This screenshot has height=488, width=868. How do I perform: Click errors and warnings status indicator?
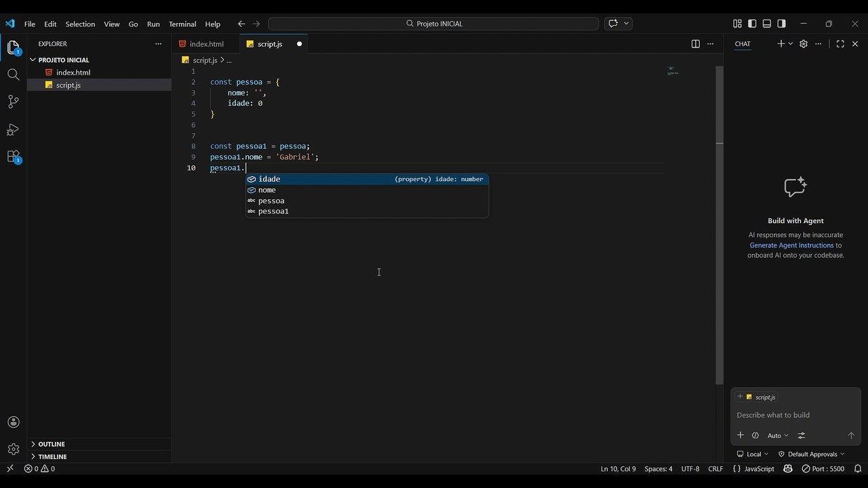[x=39, y=469]
